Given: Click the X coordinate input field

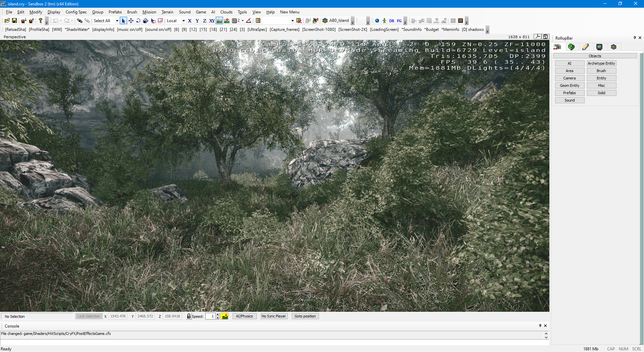Looking at the screenshot, I should pos(118,316).
